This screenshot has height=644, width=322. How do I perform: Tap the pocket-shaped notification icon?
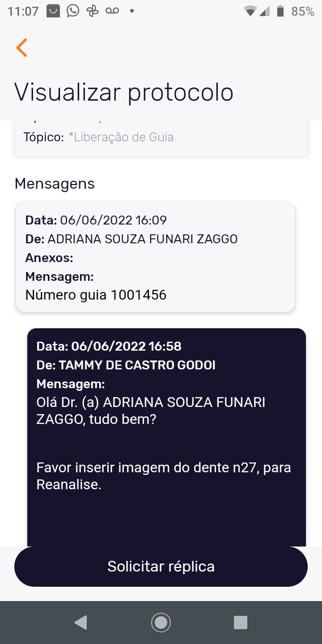click(53, 11)
